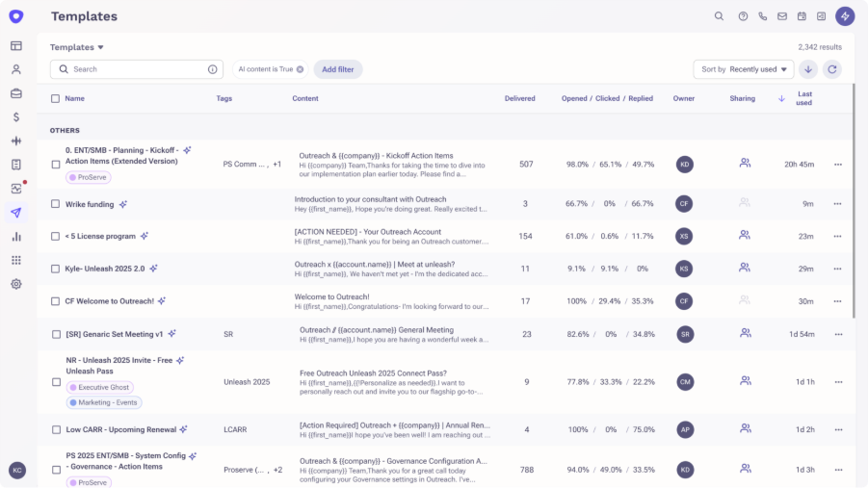
Task: Click the Owner column header
Action: point(684,98)
